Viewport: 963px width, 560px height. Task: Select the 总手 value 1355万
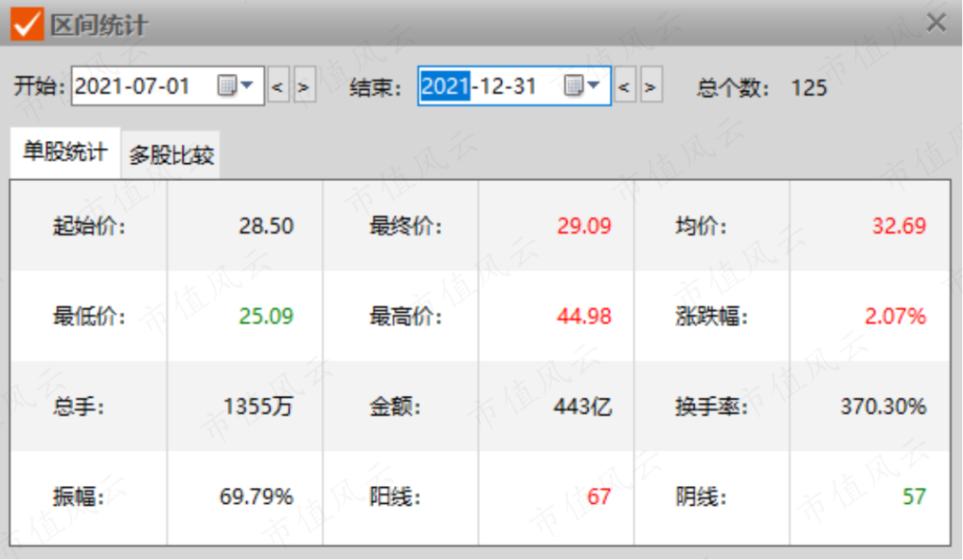[258, 407]
